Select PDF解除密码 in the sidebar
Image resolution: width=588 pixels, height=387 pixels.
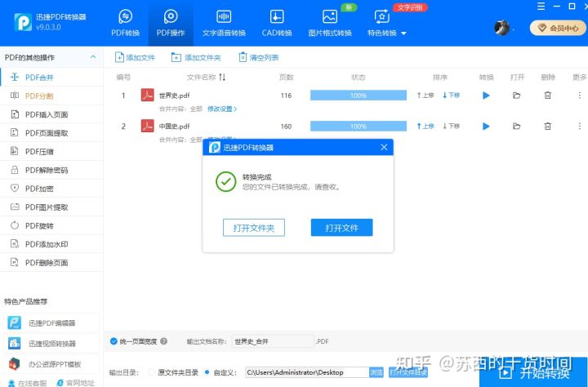click(51, 170)
